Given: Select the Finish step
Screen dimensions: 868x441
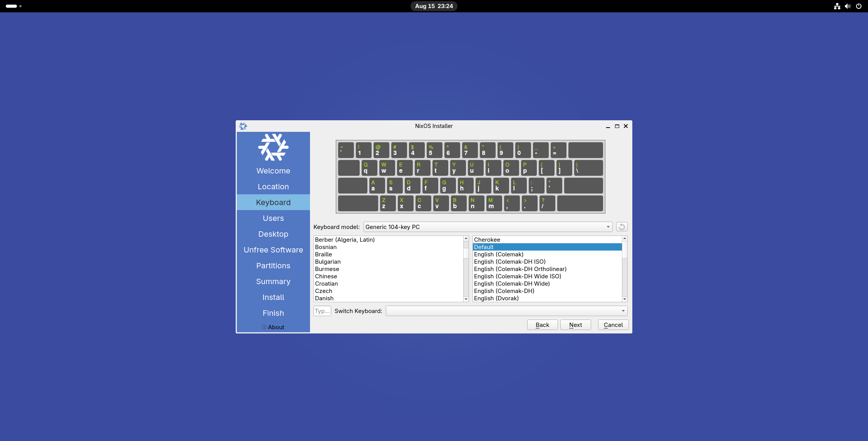Looking at the screenshot, I should (273, 313).
